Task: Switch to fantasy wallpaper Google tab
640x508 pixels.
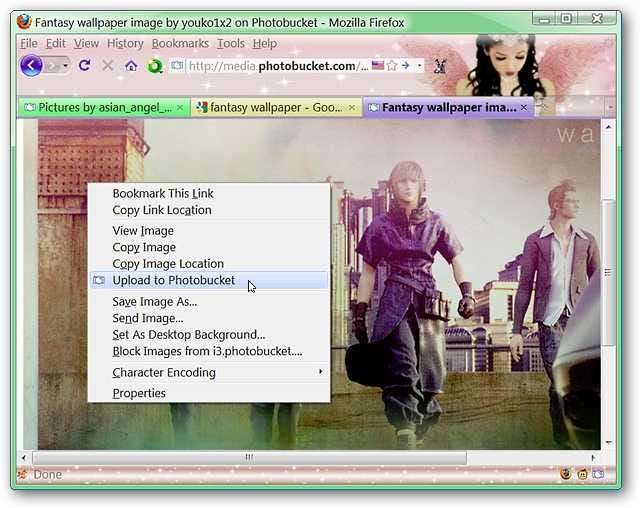Action: click(276, 108)
